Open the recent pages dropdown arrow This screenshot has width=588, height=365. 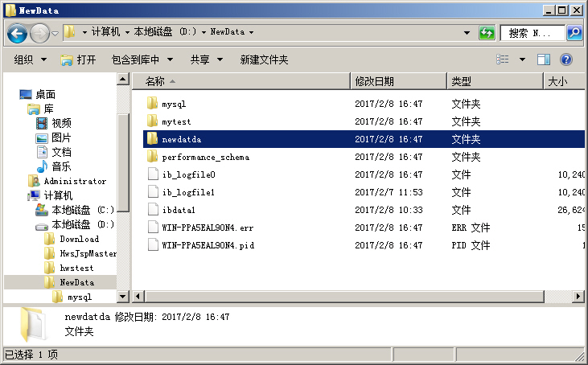pos(56,33)
